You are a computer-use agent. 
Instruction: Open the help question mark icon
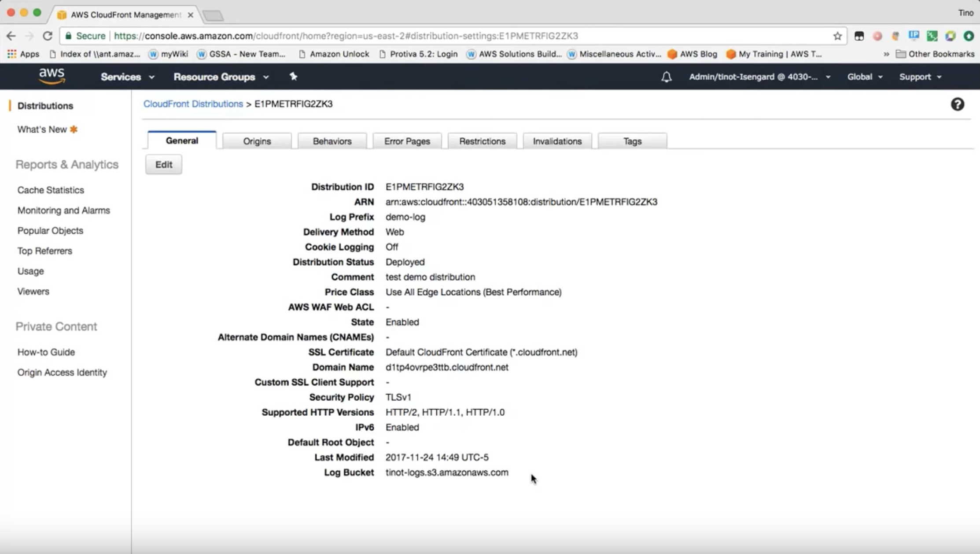pos(957,104)
